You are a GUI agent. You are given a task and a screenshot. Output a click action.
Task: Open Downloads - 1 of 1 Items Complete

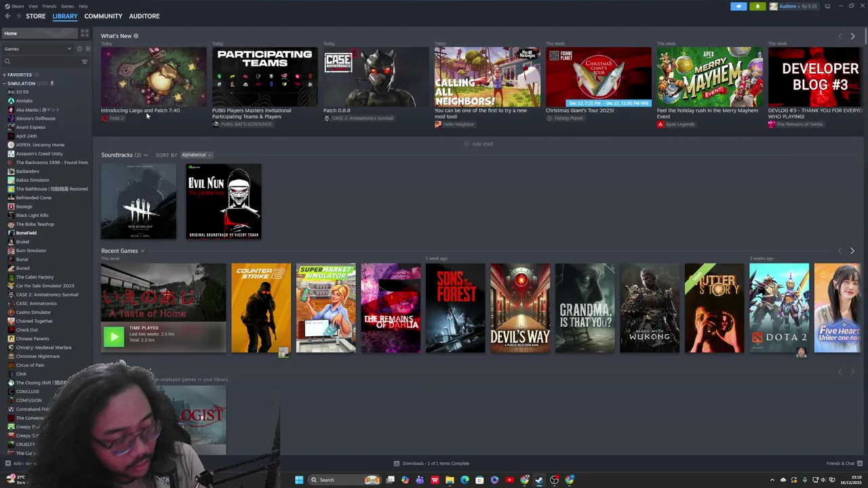tap(431, 464)
